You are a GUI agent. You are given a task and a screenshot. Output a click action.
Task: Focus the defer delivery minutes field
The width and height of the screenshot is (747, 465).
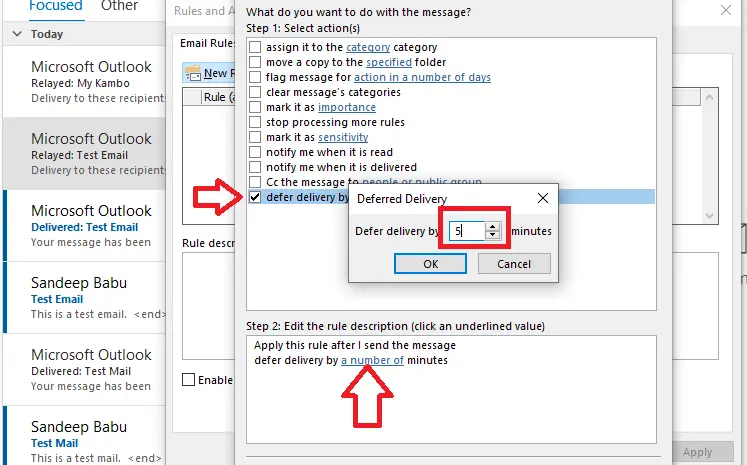click(467, 231)
